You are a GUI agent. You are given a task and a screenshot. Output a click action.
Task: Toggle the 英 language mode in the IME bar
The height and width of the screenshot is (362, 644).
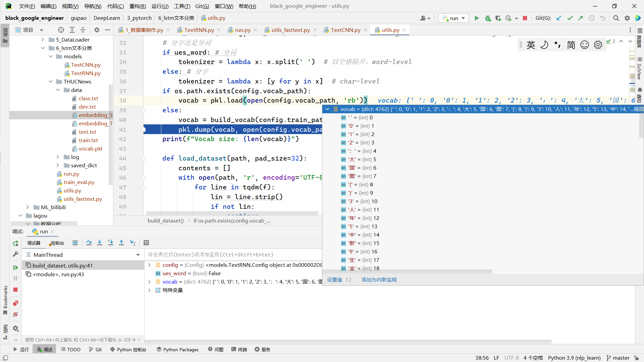[x=531, y=45]
